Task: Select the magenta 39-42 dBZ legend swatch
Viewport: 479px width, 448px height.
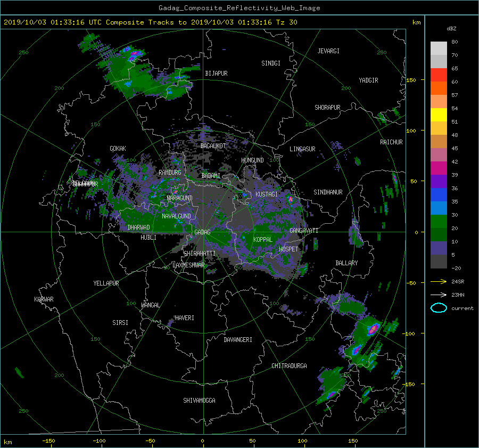Action: pos(439,168)
